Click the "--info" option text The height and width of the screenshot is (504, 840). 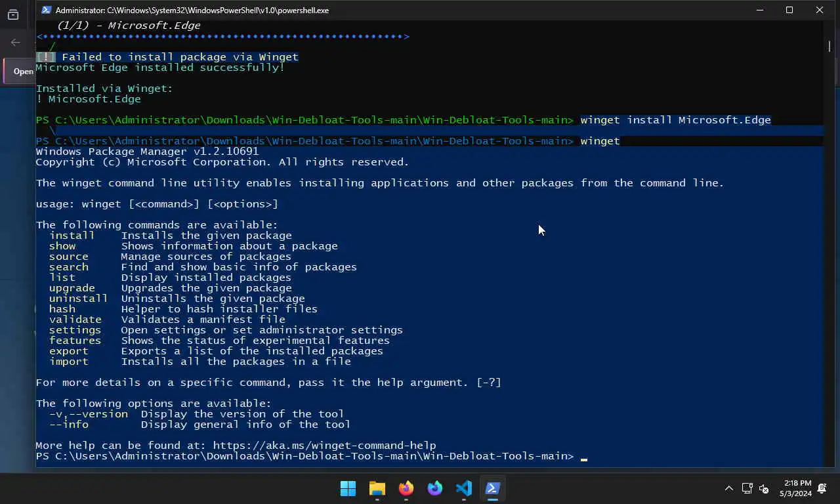[x=68, y=425]
